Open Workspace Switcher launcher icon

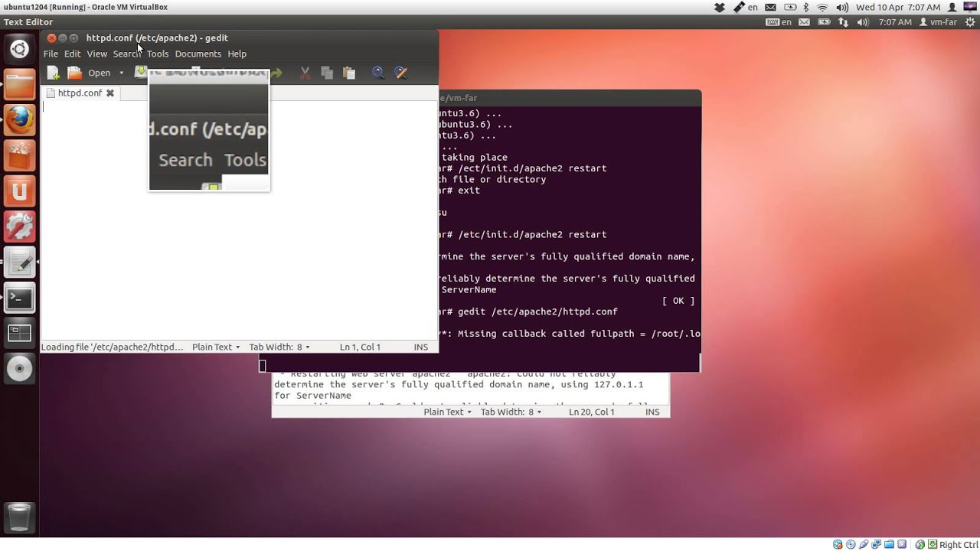click(x=20, y=333)
